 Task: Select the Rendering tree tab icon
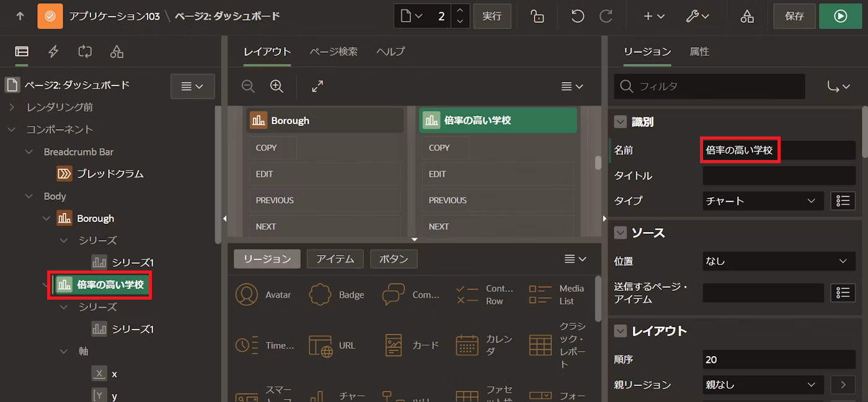[22, 52]
